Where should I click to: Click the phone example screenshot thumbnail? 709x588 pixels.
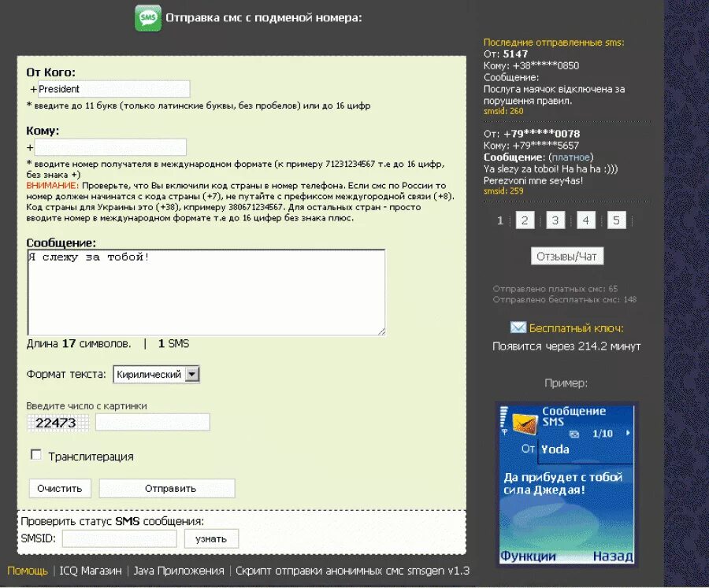[566, 483]
